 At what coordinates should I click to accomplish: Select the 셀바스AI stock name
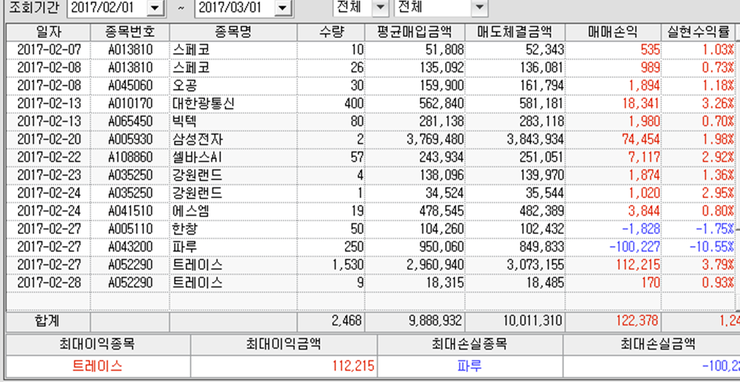pos(197,158)
